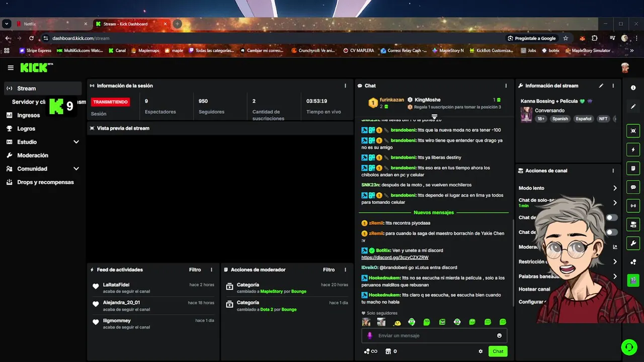Click the camera feed icon in right toolbar
644x362 pixels.
pos(633,224)
